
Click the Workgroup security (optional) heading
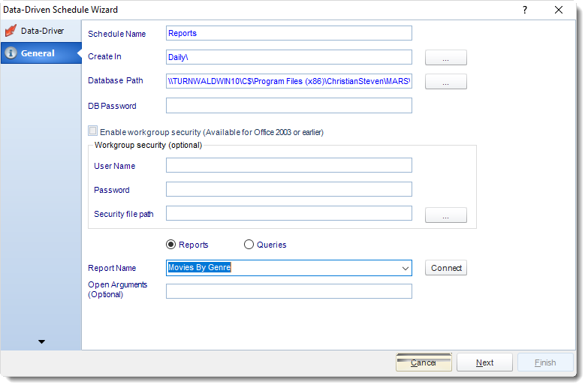coord(148,145)
